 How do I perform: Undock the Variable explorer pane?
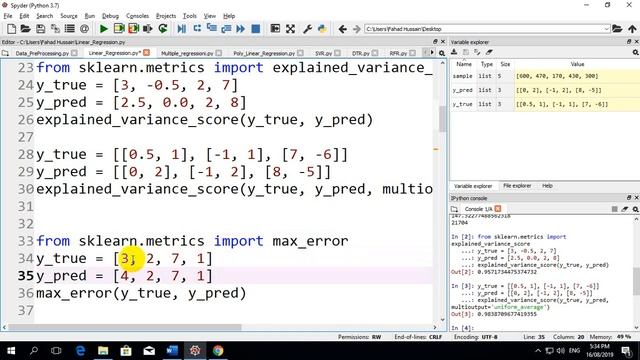[629, 42]
